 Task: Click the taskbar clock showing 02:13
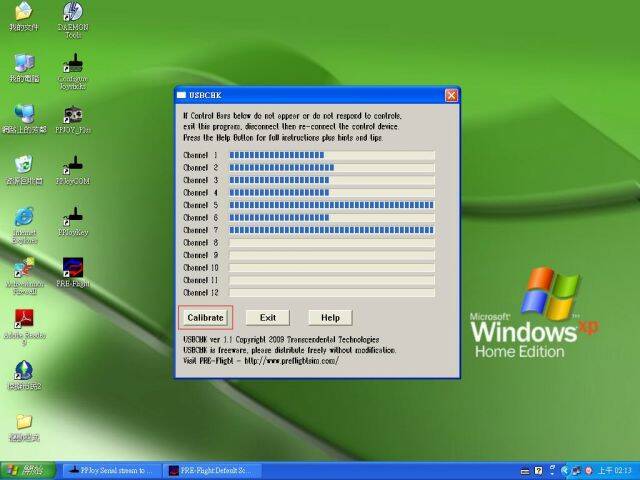(615, 471)
